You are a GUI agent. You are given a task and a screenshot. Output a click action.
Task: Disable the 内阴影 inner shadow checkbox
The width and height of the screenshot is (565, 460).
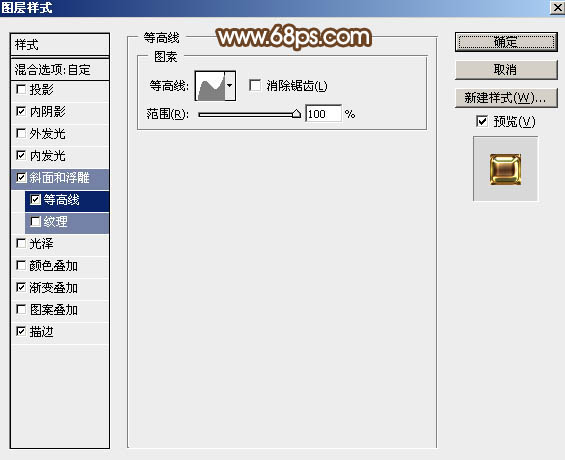coord(21,111)
